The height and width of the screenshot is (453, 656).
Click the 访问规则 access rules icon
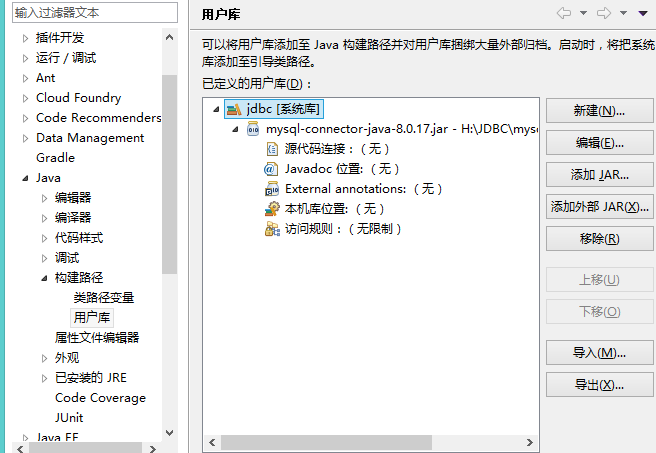(272, 229)
